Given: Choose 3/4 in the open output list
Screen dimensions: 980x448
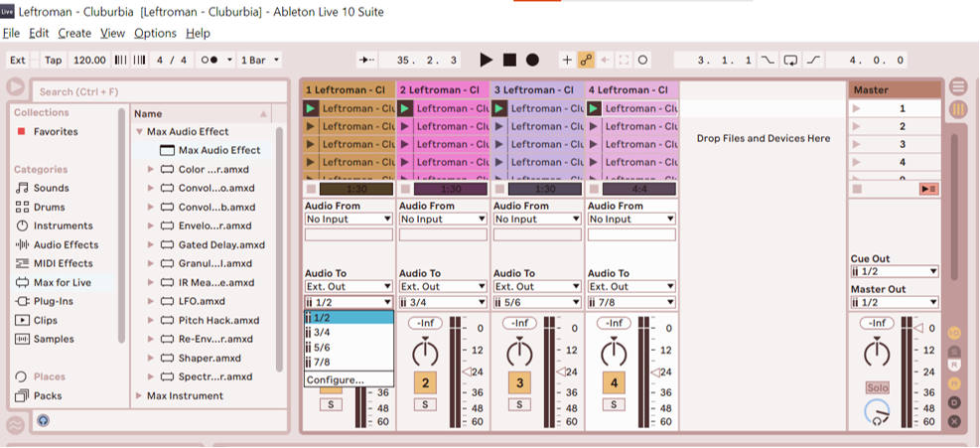Looking at the screenshot, I should [349, 332].
